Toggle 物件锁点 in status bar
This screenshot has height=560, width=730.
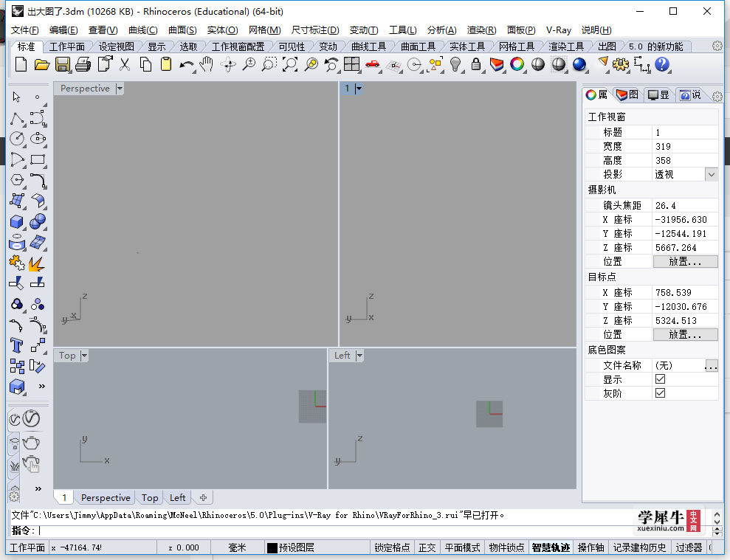pos(506,547)
